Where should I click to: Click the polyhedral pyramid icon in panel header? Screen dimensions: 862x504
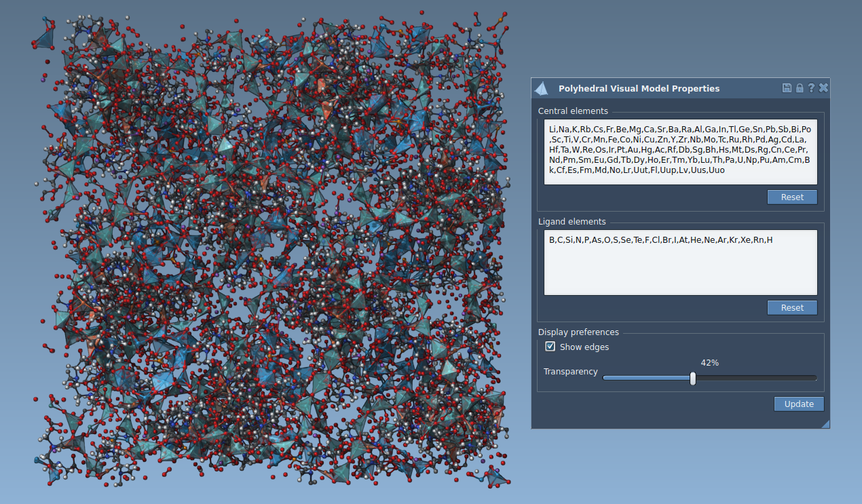[542, 89]
